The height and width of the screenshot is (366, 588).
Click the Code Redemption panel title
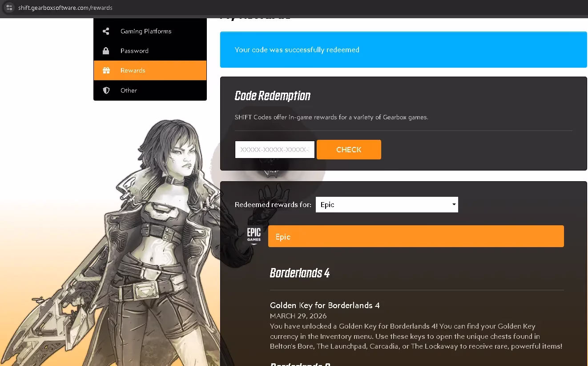pos(273,96)
